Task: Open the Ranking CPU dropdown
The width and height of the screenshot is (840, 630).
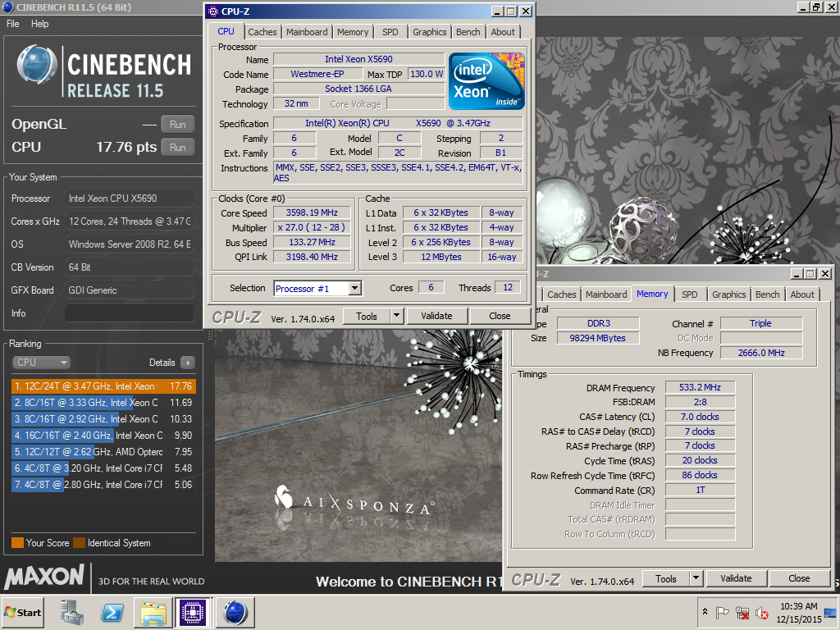Action: [41, 362]
